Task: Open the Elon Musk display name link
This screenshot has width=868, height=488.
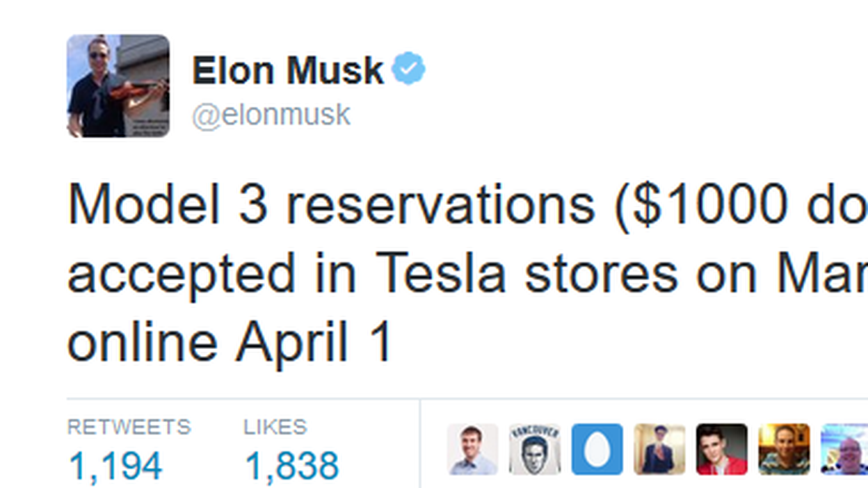Action: (x=288, y=70)
